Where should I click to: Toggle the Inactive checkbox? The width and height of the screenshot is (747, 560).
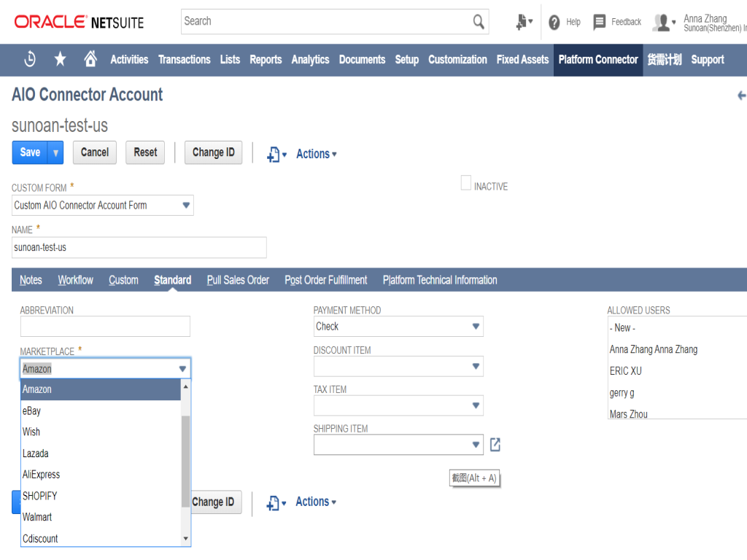coord(466,183)
